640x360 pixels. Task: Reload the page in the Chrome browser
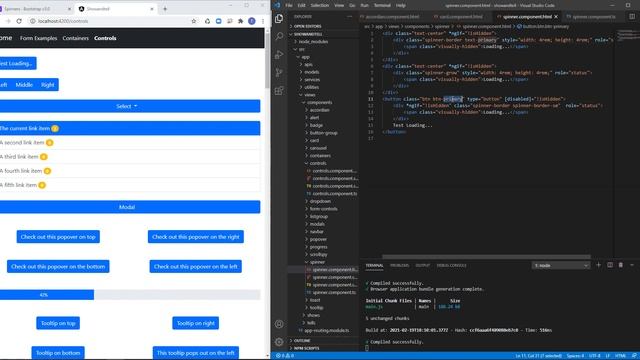coord(19,21)
